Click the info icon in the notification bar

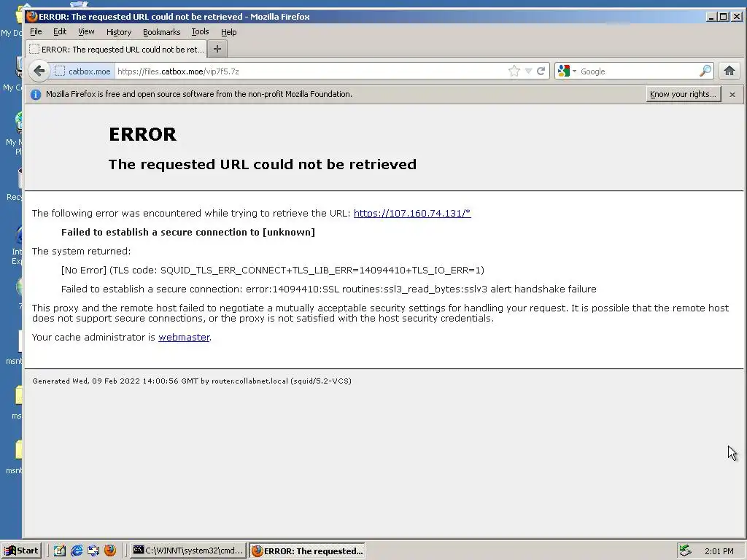click(x=36, y=94)
